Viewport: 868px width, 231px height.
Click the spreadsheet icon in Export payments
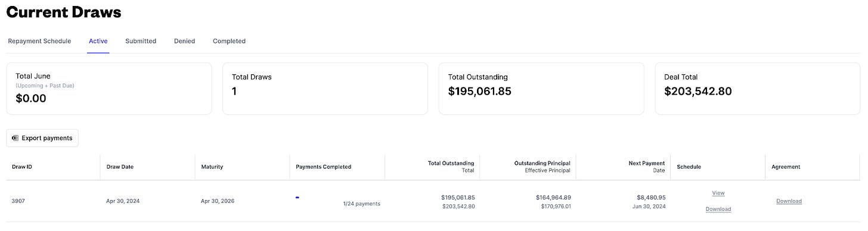[x=15, y=138]
